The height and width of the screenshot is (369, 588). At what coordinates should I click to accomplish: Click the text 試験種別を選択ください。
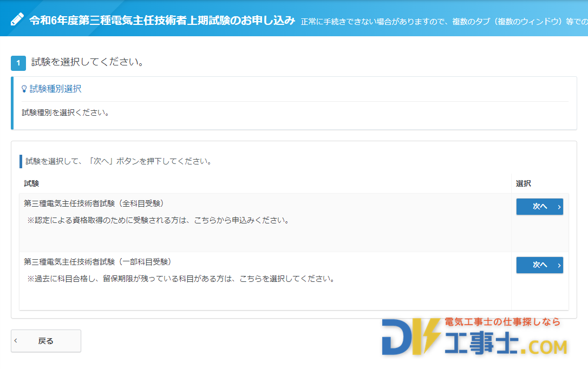click(66, 113)
